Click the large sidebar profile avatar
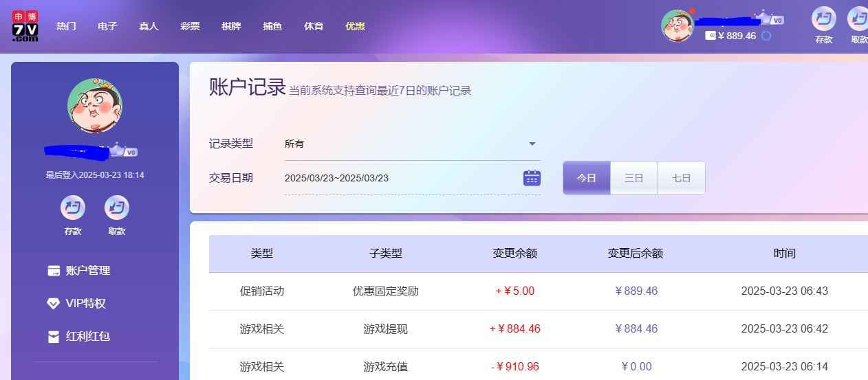868x380 pixels. pos(95,106)
